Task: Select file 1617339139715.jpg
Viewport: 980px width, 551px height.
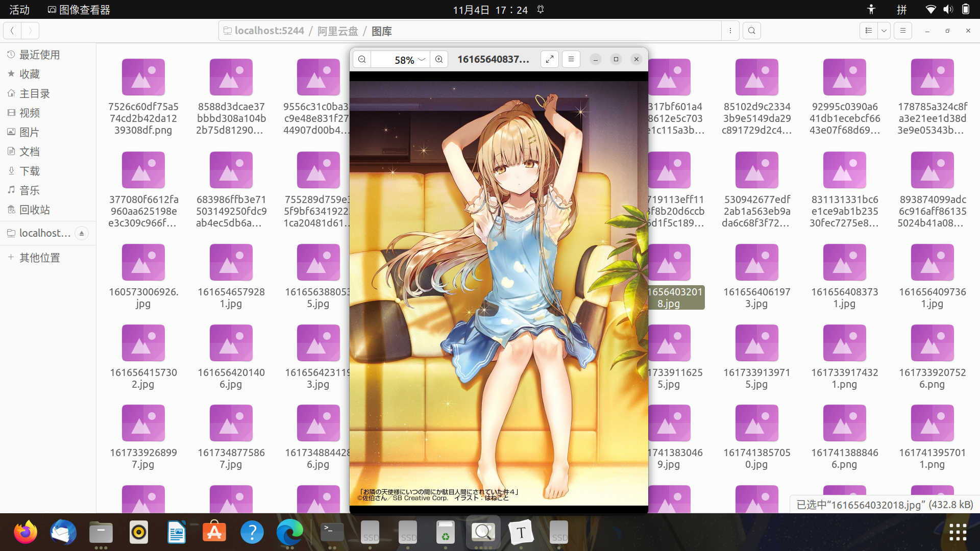Action: point(757,357)
